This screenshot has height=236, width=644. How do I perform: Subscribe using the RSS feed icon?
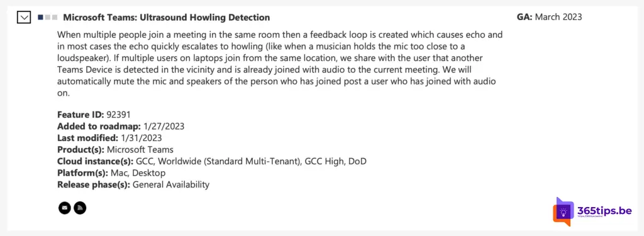click(80, 208)
